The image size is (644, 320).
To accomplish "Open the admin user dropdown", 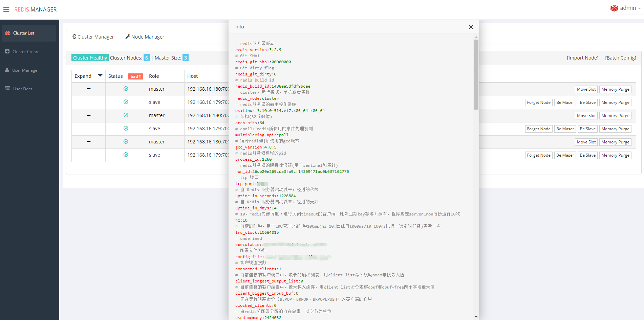I will tap(625, 8).
